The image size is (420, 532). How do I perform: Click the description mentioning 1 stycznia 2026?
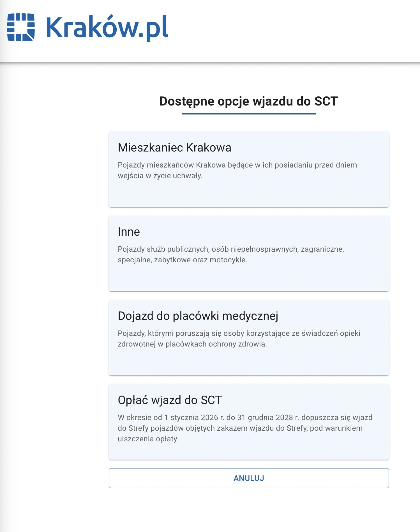(245, 428)
